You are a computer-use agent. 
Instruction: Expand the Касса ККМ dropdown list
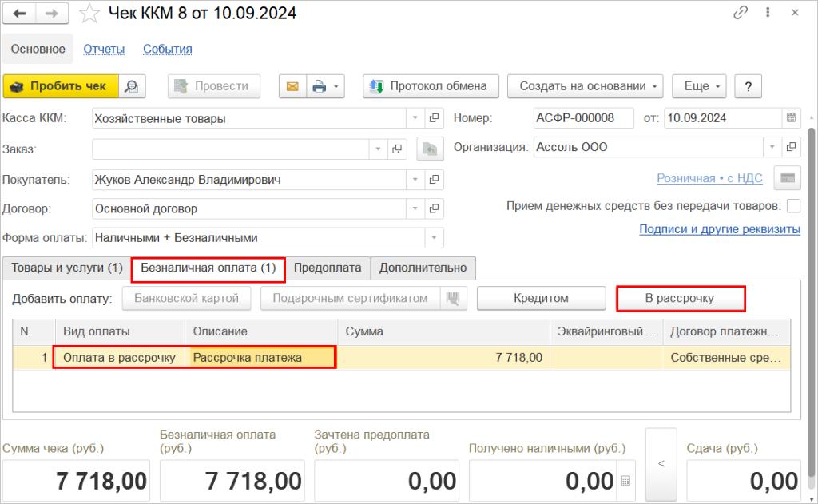pyautogui.click(x=415, y=118)
